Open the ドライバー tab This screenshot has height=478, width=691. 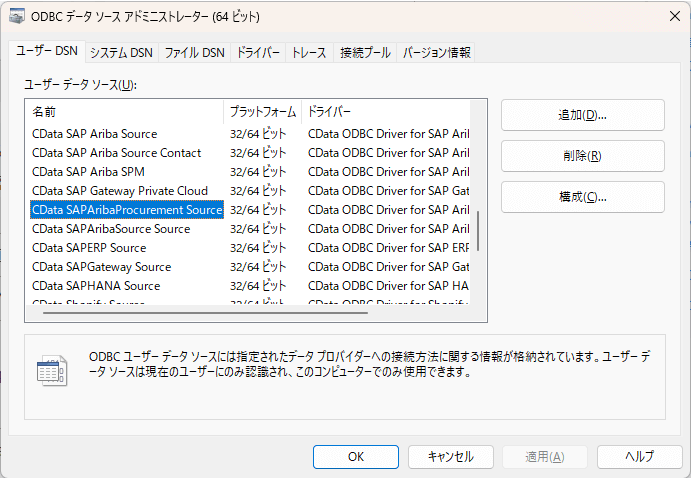(x=258, y=53)
